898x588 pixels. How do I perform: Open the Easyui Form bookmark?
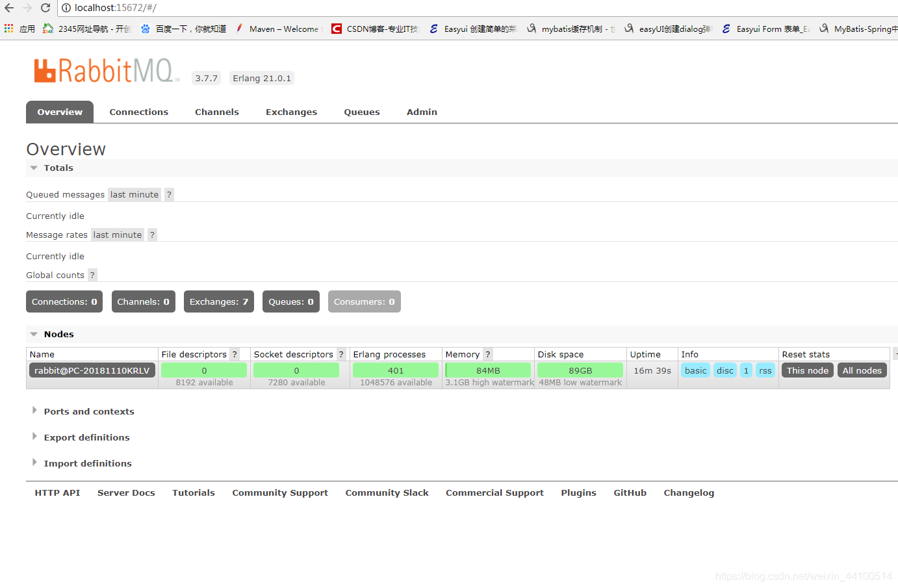[x=765, y=29]
